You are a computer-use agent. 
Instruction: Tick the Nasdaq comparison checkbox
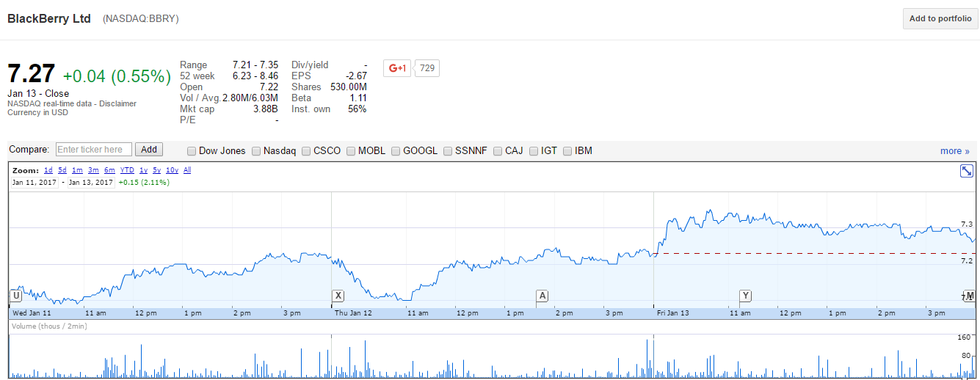tap(256, 151)
